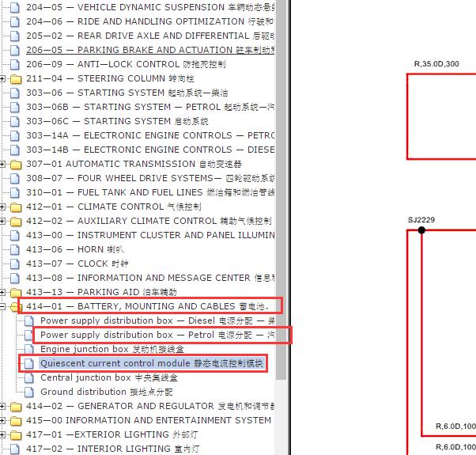Open Engine junction box diagram
The height and width of the screenshot is (455, 476).
112,349
